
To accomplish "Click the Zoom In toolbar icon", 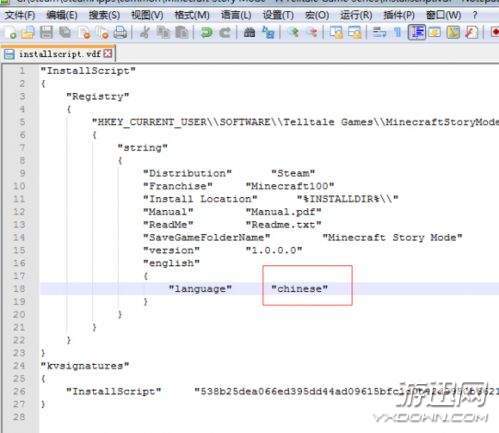I will pyautogui.click(x=294, y=32).
